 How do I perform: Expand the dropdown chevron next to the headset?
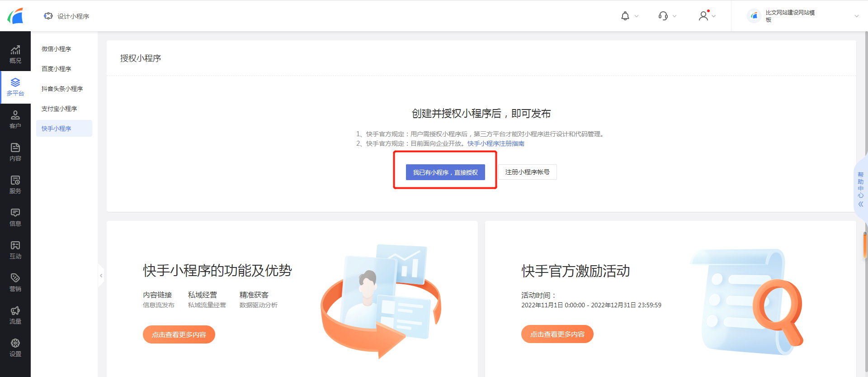point(675,16)
